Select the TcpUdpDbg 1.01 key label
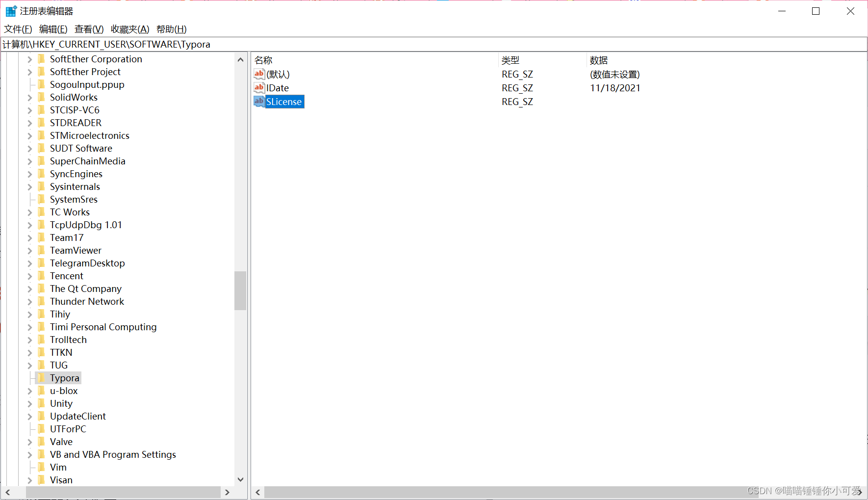This screenshot has height=500, width=868. (x=86, y=225)
